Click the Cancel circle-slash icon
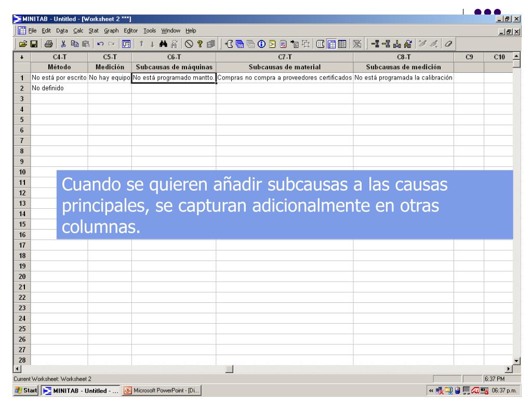This screenshot has height=399, width=532. (189, 44)
